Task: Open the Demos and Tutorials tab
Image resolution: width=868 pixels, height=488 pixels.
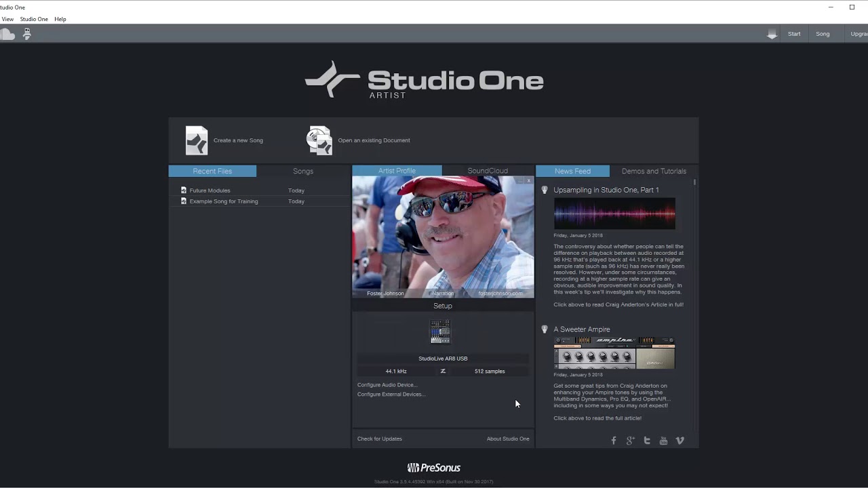Action: tap(654, 171)
